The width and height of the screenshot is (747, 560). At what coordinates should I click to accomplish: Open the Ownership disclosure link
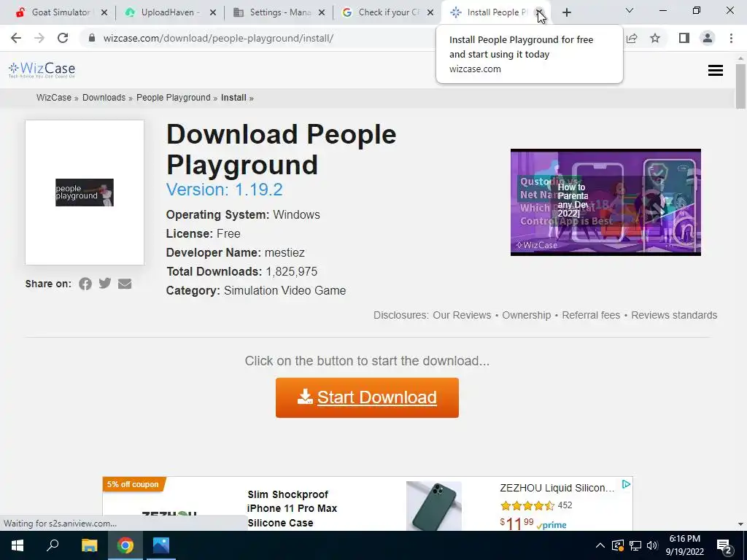pyautogui.click(x=527, y=315)
